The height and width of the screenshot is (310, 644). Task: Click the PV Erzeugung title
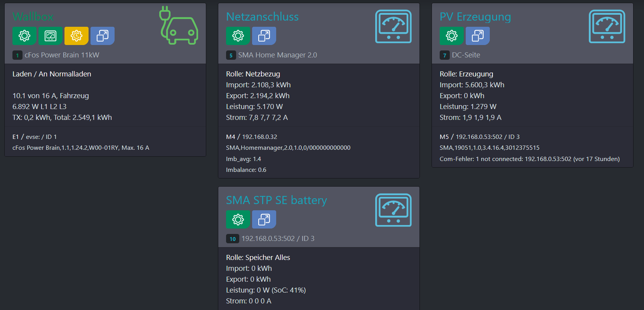[475, 17]
